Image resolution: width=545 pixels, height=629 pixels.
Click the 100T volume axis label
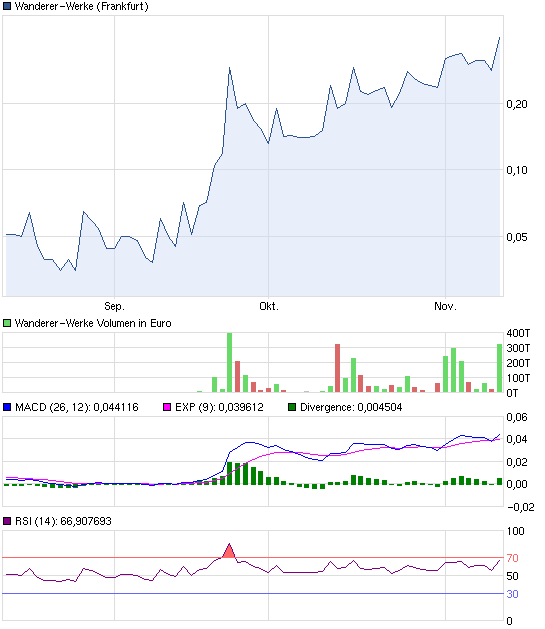[518, 378]
